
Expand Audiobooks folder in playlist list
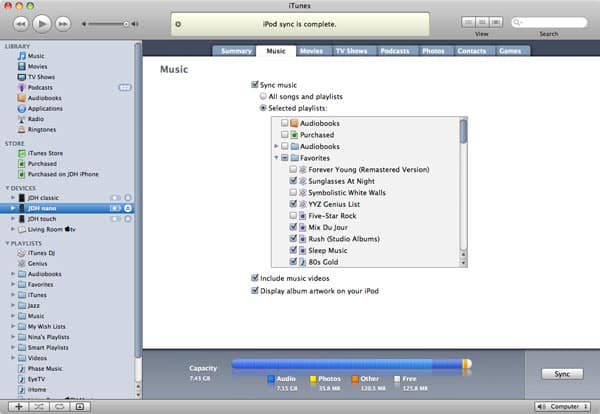(x=276, y=146)
